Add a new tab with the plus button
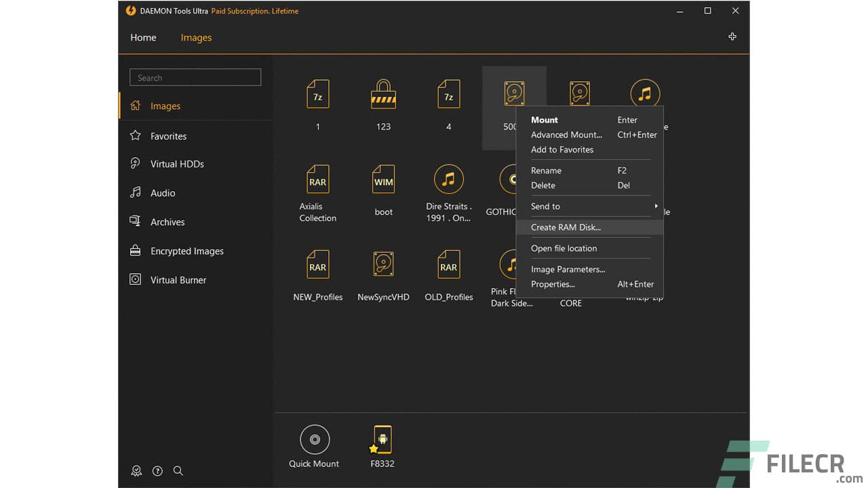The image size is (868, 488). (732, 37)
